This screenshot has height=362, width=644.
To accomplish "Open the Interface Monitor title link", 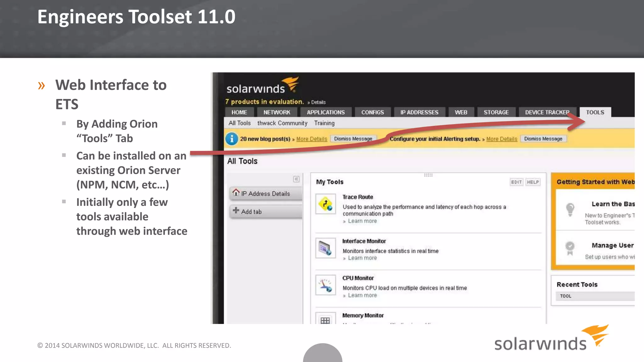I will (x=364, y=241).
